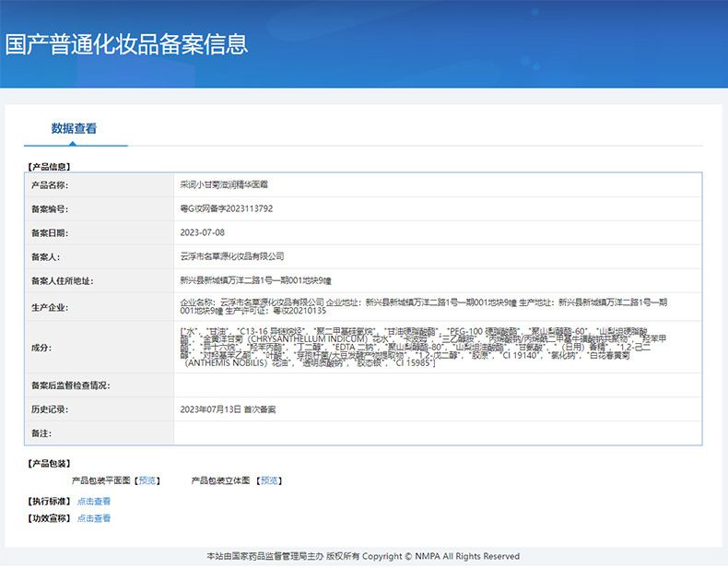Click the NMPA copyright footer text
This screenshot has width=728, height=568.
363,556
